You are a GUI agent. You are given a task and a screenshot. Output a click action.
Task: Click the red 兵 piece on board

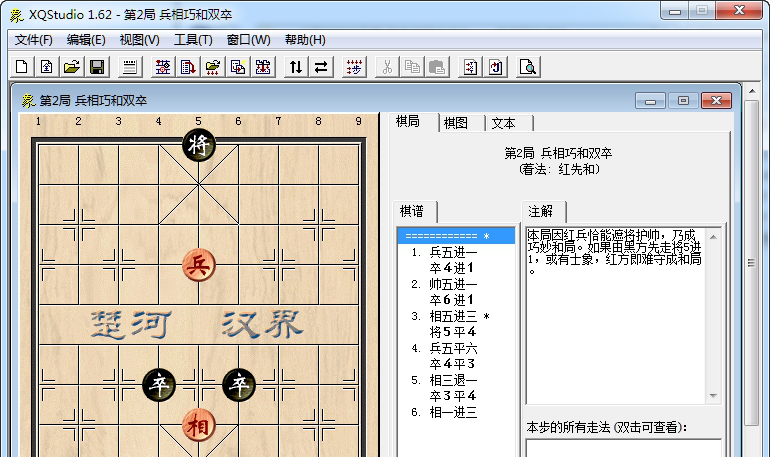(x=198, y=265)
